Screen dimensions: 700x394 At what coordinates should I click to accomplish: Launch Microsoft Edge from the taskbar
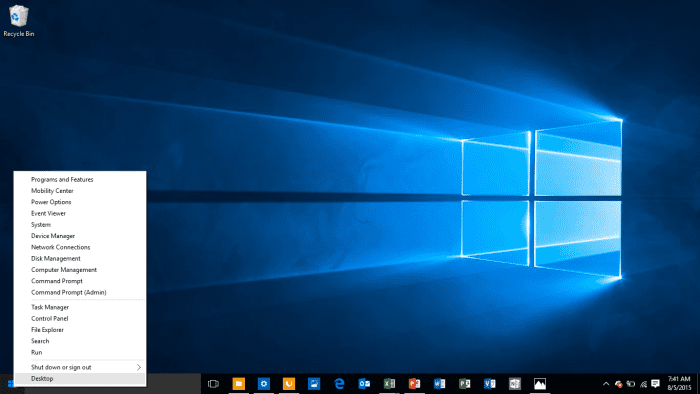pyautogui.click(x=339, y=384)
